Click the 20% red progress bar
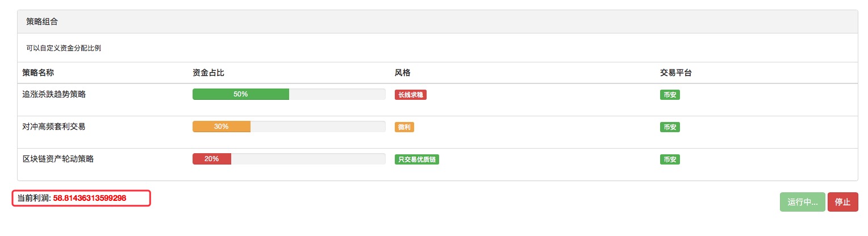 [x=212, y=159]
